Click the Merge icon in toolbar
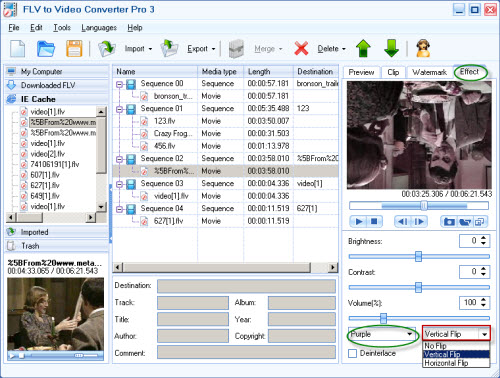500x378 pixels. coord(236,49)
